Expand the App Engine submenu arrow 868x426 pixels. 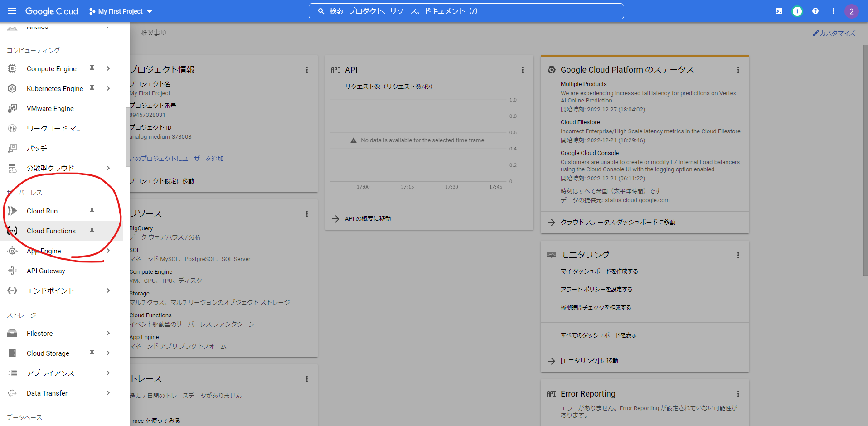[108, 251]
